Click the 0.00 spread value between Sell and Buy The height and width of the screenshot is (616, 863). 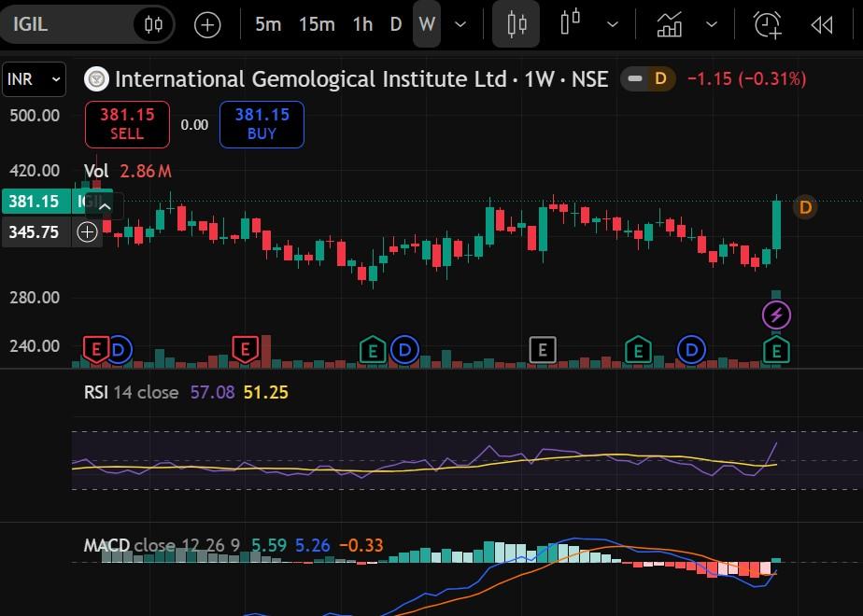pyautogui.click(x=194, y=125)
